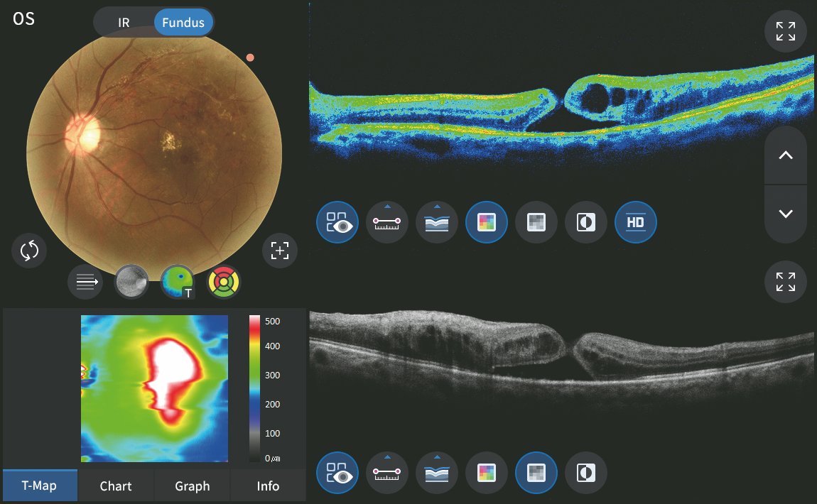Go to next scan with down chevron
The image size is (817, 504).
(786, 214)
